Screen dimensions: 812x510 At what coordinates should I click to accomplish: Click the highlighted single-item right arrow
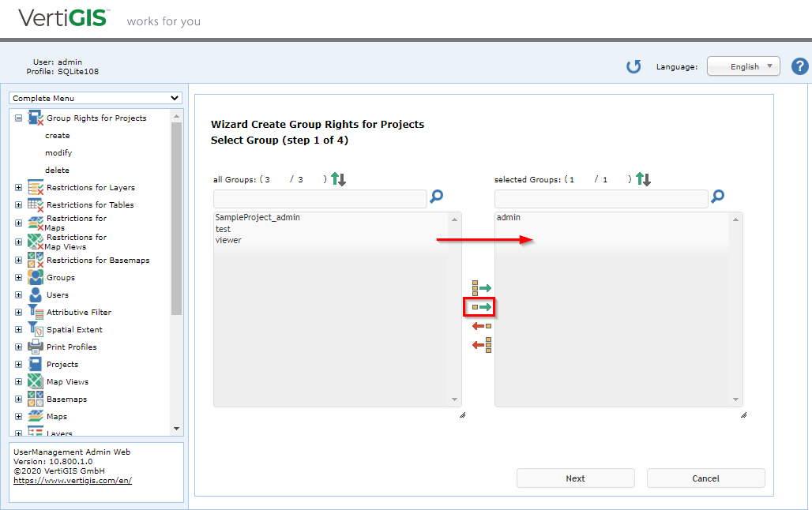click(479, 306)
